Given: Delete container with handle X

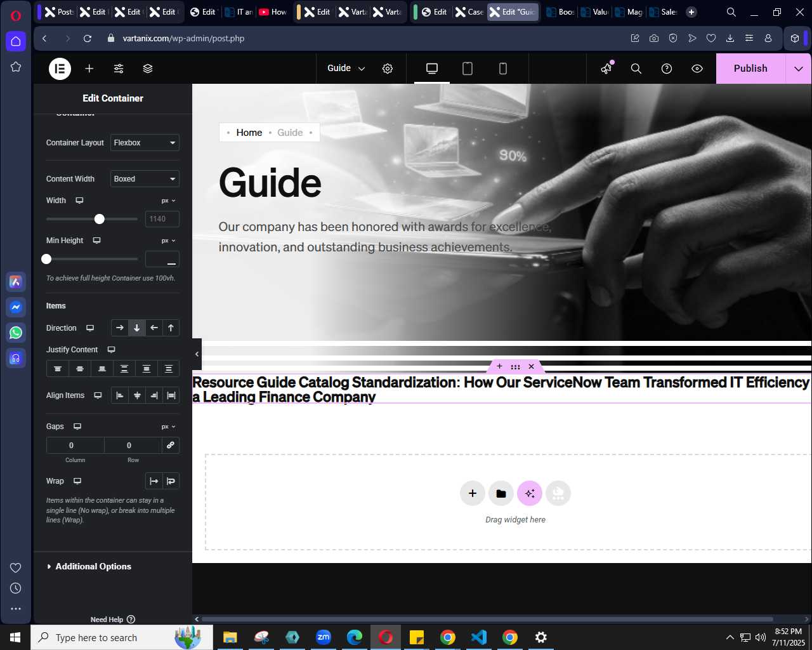Looking at the screenshot, I should coord(532,366).
